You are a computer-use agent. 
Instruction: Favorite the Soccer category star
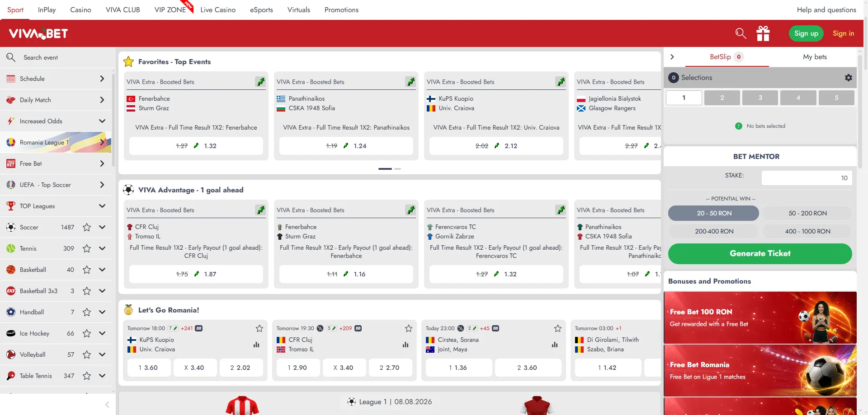coord(87,227)
